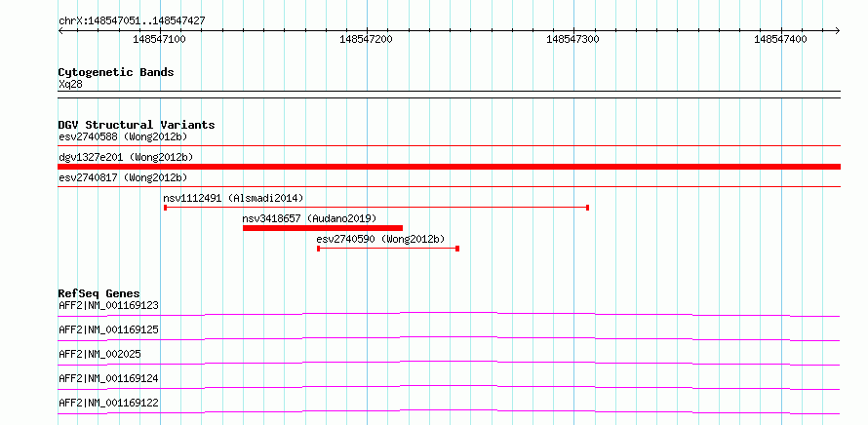Click the magenta line for AFF2|NM_001169124
This screenshot has width=868, height=425.
click(x=450, y=387)
